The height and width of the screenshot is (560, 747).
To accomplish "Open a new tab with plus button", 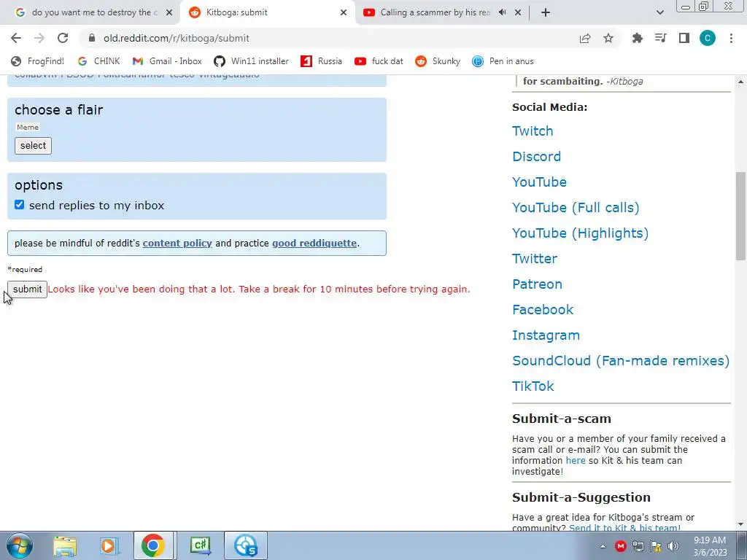I will 546,12.
